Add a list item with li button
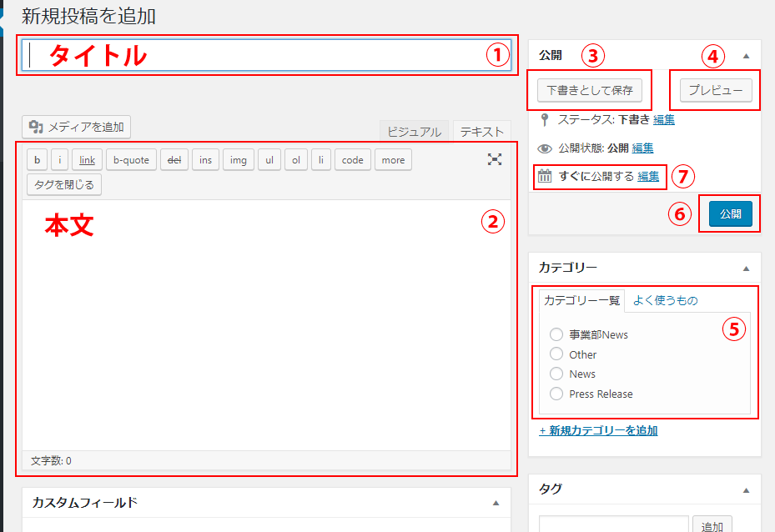Screen dimensions: 775x532 (321, 159)
